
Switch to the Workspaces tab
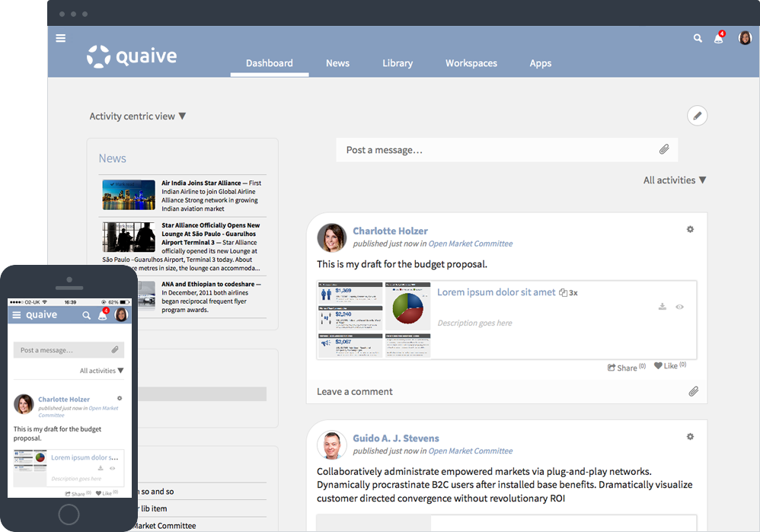(471, 63)
